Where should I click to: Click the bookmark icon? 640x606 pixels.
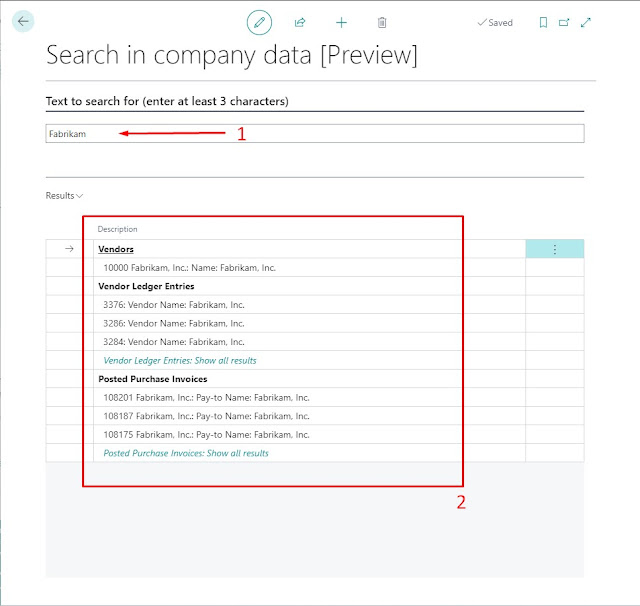pyautogui.click(x=543, y=22)
